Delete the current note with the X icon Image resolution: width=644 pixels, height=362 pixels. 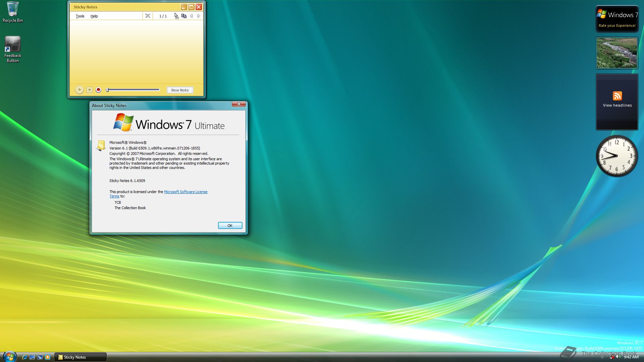click(148, 16)
